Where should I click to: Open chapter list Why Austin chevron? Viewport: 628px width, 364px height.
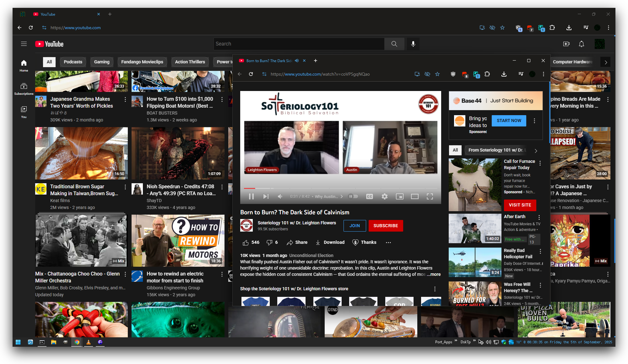pyautogui.click(x=342, y=196)
